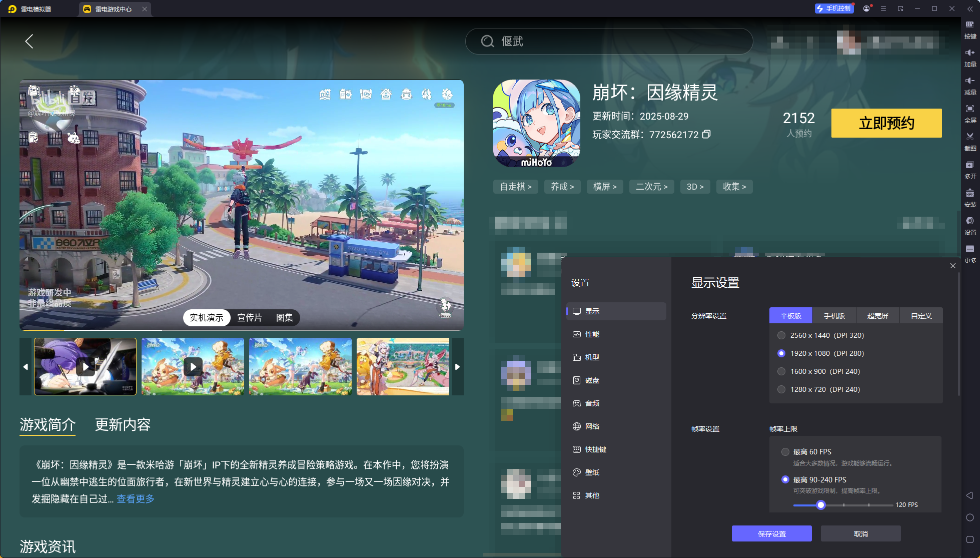Open the 其他 settings category
The width and height of the screenshot is (980, 558).
[x=616, y=495]
